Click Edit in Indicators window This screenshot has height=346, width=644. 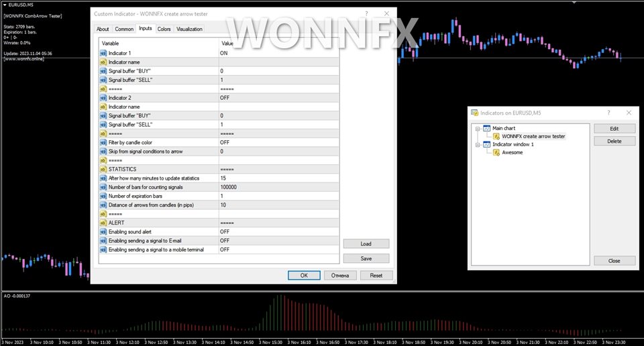[614, 129]
